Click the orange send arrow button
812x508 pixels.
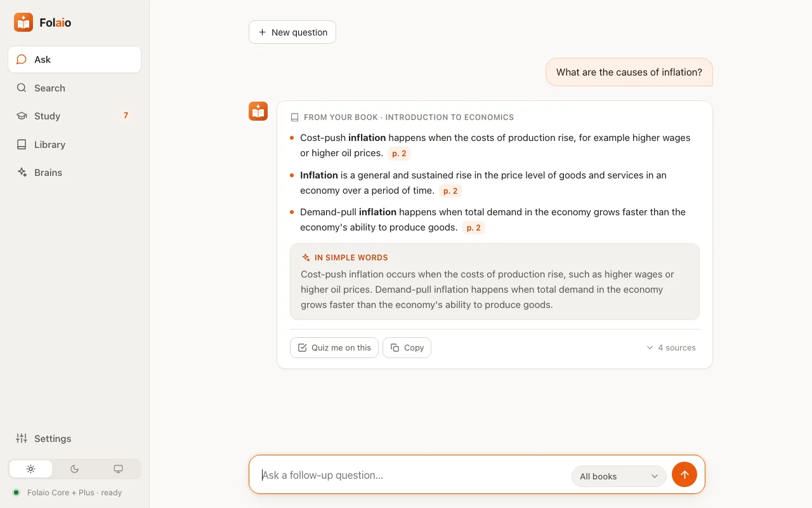coord(684,474)
